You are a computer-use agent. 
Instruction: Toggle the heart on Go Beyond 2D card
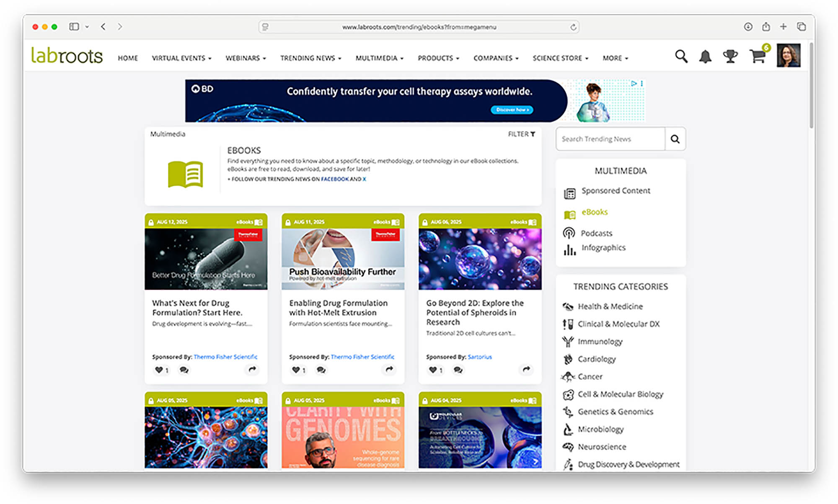coord(433,370)
